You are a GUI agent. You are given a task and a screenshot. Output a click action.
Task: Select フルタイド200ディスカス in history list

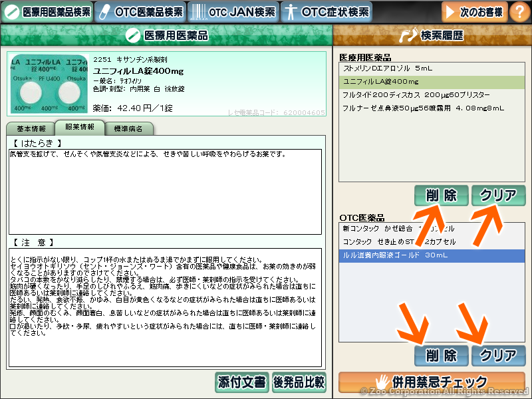pyautogui.click(x=432, y=95)
